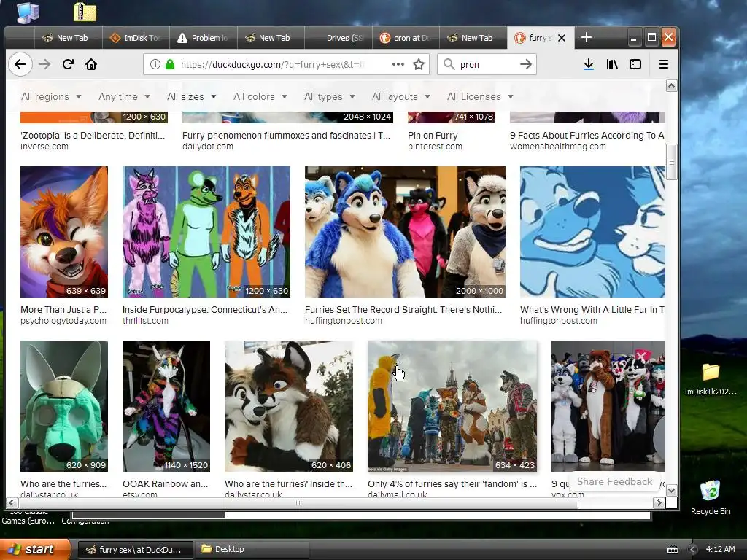Open a new tab with plus
The height and width of the screenshot is (560, 747).
(x=587, y=38)
